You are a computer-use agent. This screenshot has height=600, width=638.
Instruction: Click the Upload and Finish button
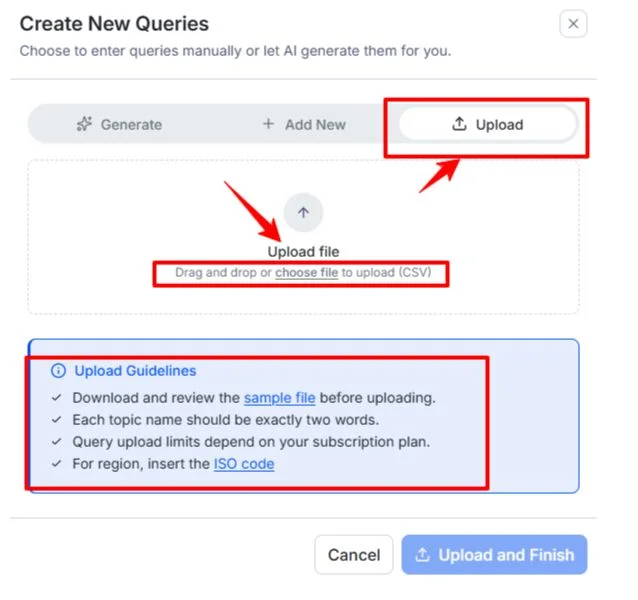pyautogui.click(x=494, y=555)
